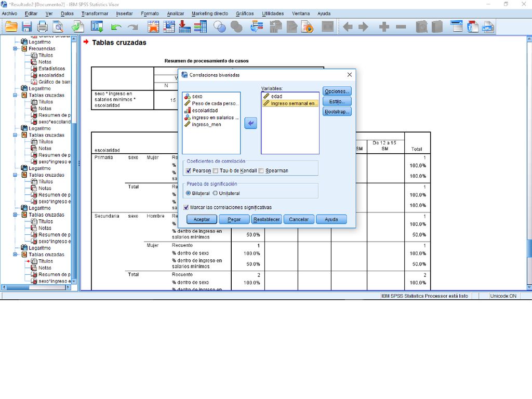Click the Cancelar button
Screen dimensions: 532x399
tap(299, 219)
